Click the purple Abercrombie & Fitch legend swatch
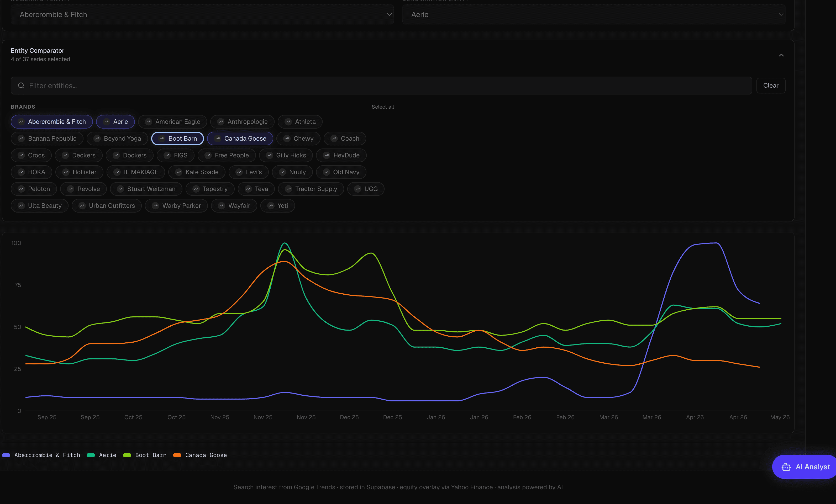 [6, 455]
